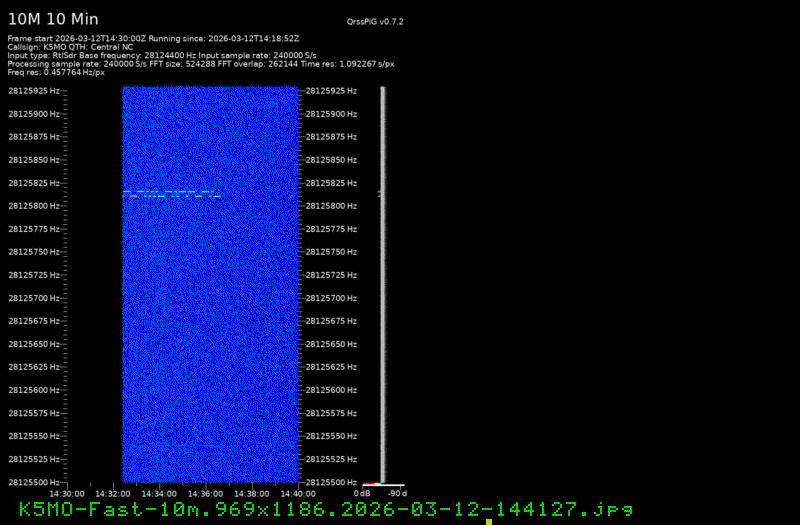
Task: Click the Frame start timestamp line
Action: (153, 38)
